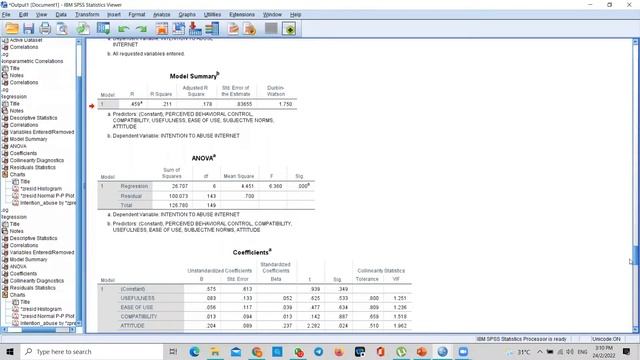Show hidden system tray icons
The image size is (640, 360).
tap(540, 351)
